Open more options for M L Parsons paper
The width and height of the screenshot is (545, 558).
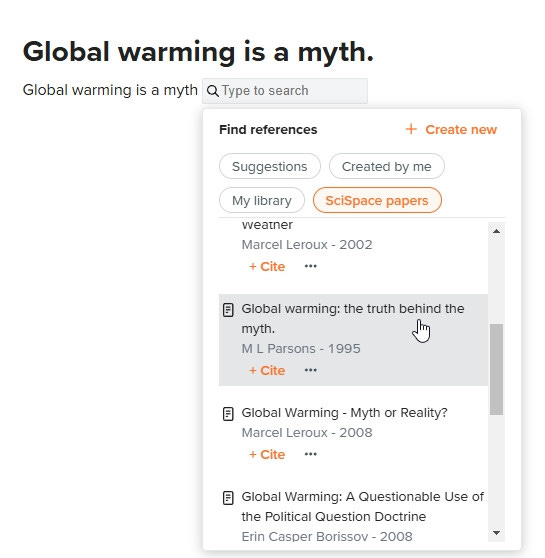[310, 370]
